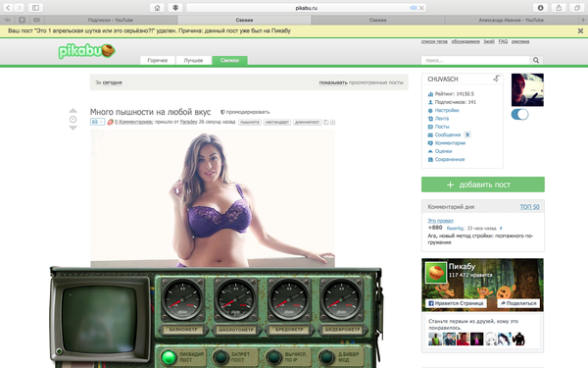Switch to Александр Иванов - YouTube tab
Image resolution: width=588 pixels, height=368 pixels.
512,20
